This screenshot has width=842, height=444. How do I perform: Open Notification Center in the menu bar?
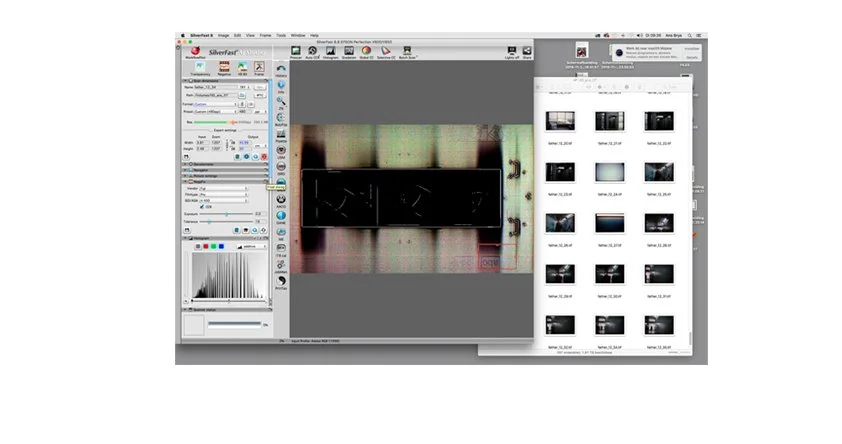(699, 35)
